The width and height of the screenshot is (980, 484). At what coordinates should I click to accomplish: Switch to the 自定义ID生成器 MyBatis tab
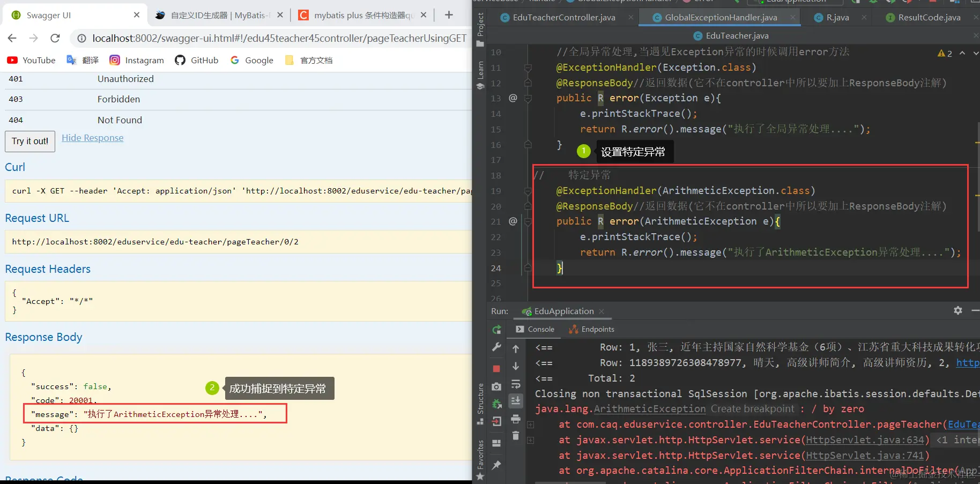tap(219, 15)
